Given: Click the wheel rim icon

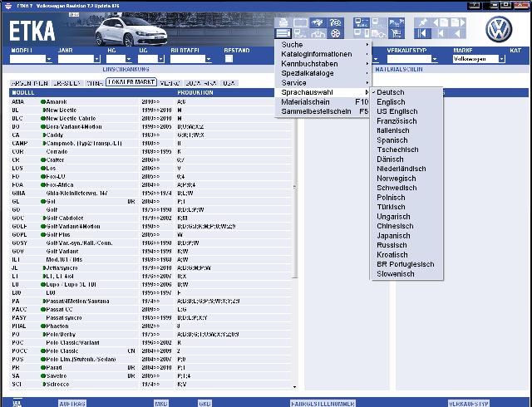Looking at the screenshot, I should [336, 33].
